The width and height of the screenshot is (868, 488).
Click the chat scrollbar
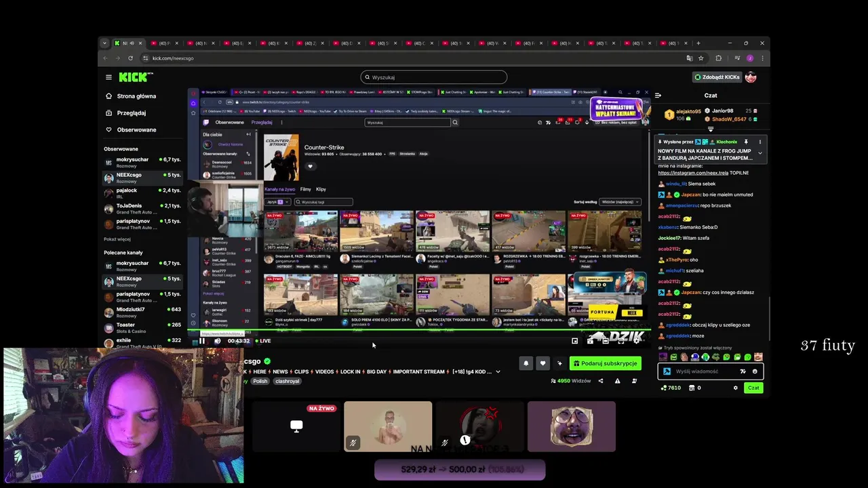click(769, 319)
